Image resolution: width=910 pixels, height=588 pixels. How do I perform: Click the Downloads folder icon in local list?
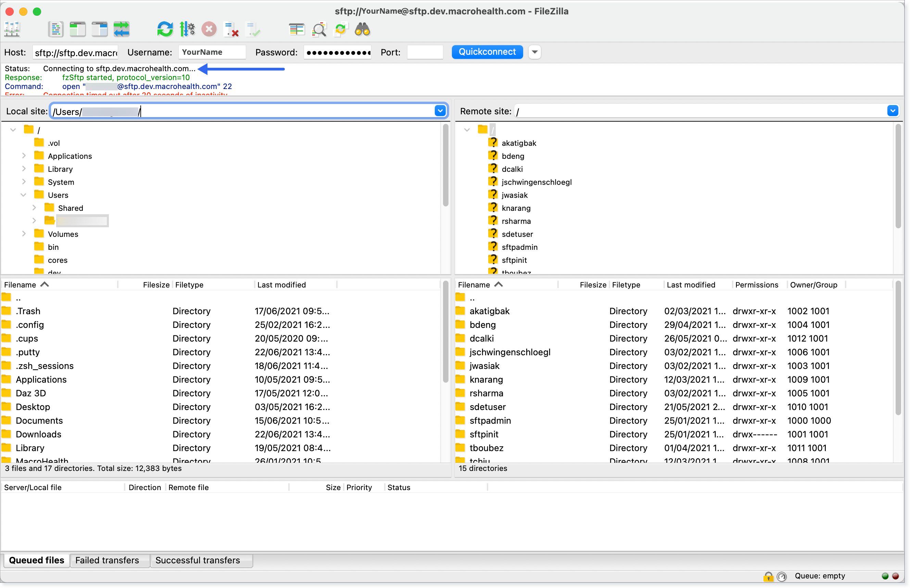(x=7, y=434)
